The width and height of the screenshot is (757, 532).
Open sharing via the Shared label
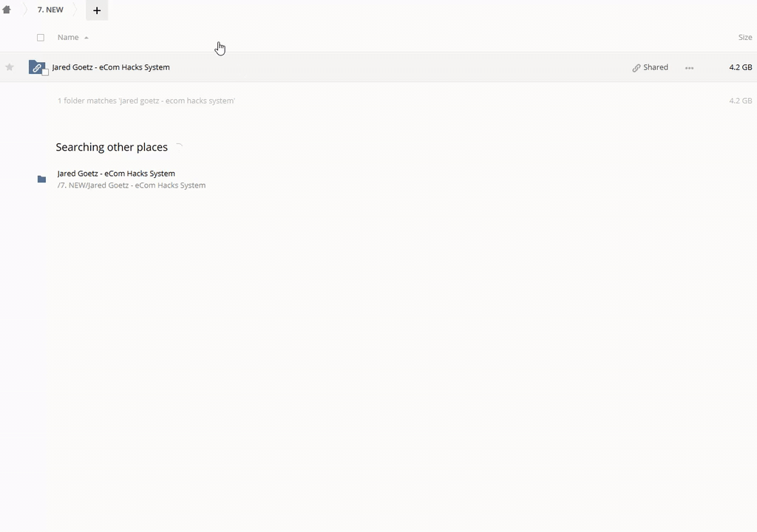click(651, 67)
